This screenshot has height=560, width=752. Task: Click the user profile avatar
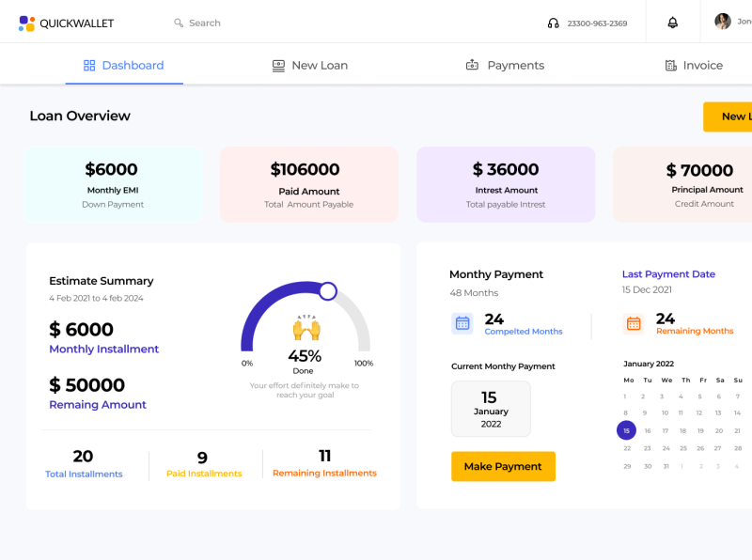coord(722,22)
